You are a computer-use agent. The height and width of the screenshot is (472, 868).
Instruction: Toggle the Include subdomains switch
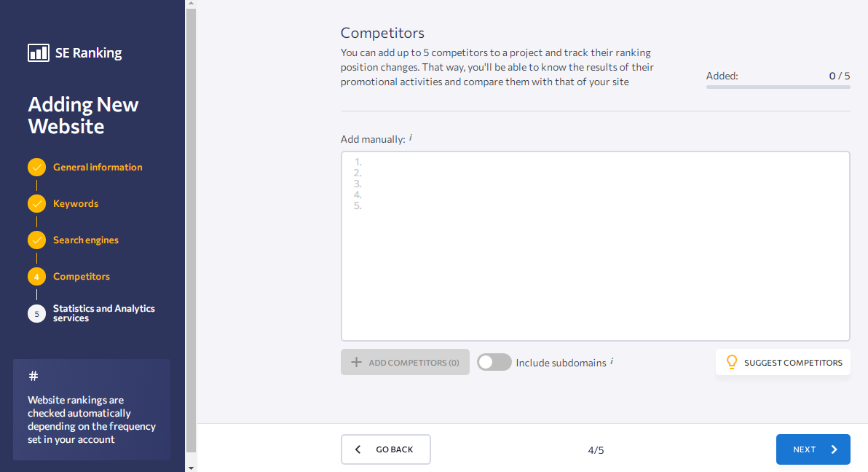494,362
